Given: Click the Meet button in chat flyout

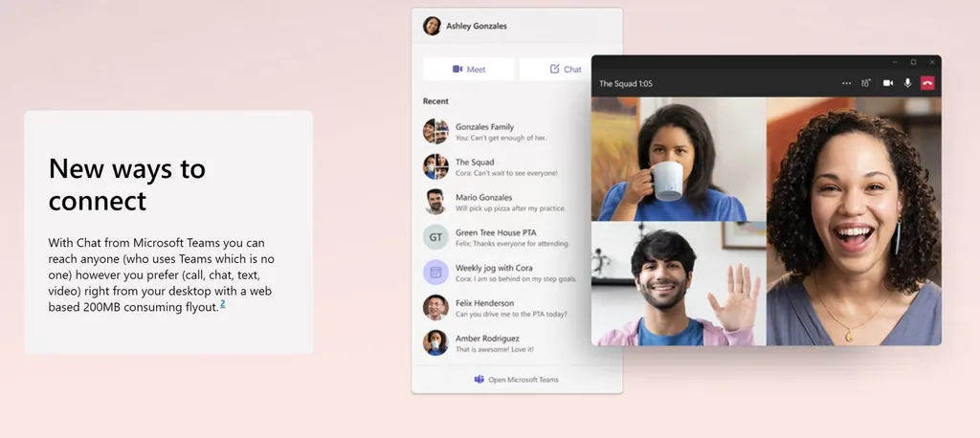Looking at the screenshot, I should tap(468, 70).
